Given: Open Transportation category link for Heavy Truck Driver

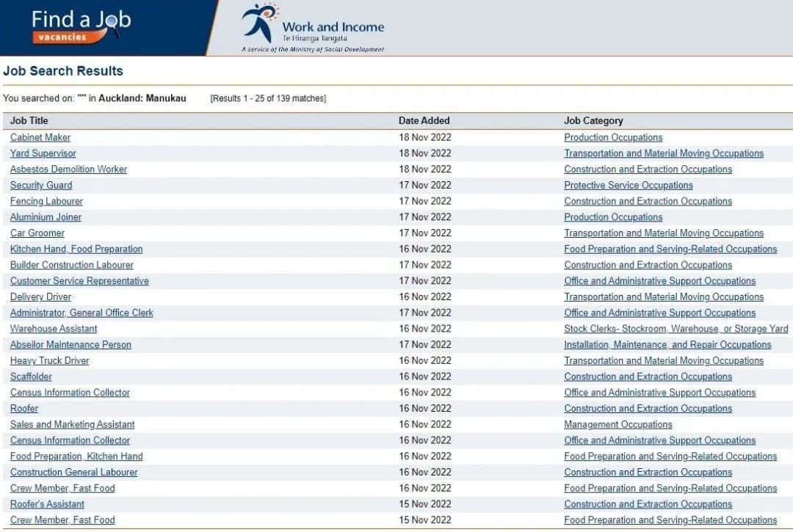Looking at the screenshot, I should (664, 361).
